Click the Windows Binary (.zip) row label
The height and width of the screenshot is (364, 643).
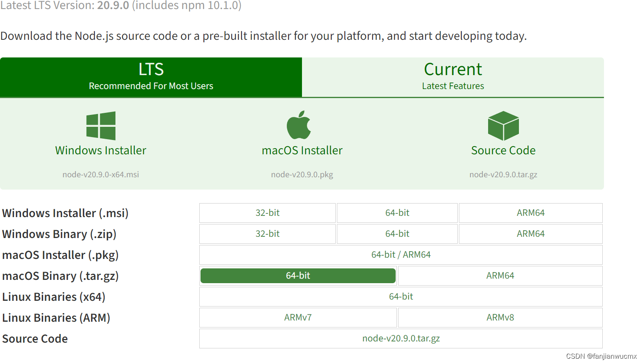coord(59,234)
